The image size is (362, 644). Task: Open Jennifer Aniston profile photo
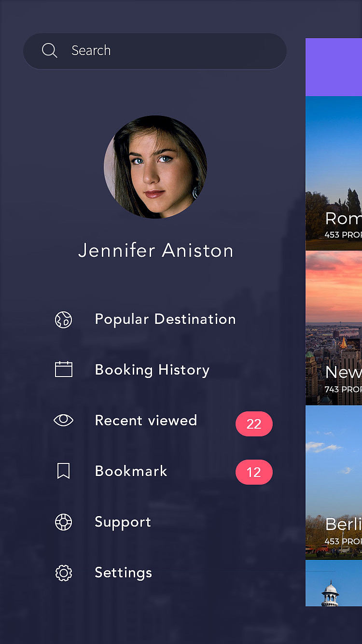(155, 167)
